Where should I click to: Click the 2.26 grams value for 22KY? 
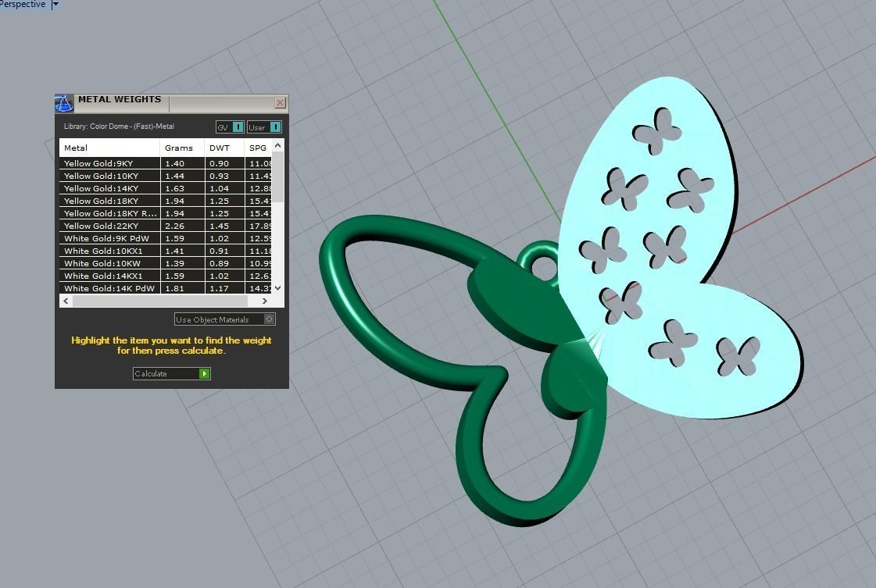[175, 226]
